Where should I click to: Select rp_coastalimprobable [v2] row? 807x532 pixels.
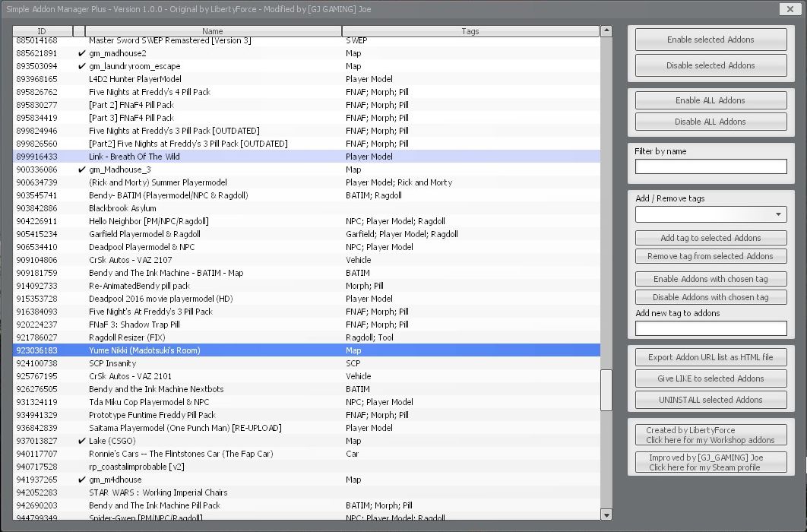pos(306,467)
